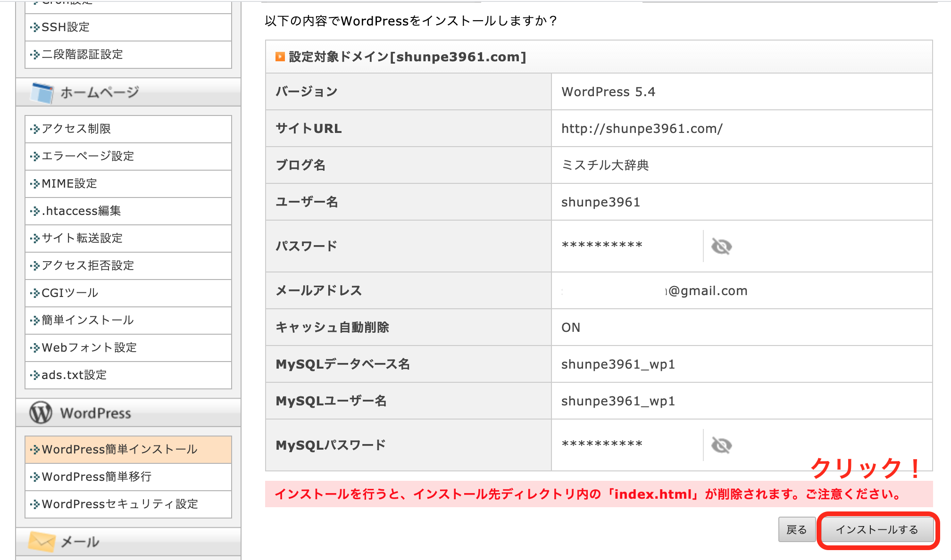Viewport: 951px width, 560px height.
Task: Click the 設定対象ドメイン[shunpe3961.com] heading
Action: tap(408, 57)
